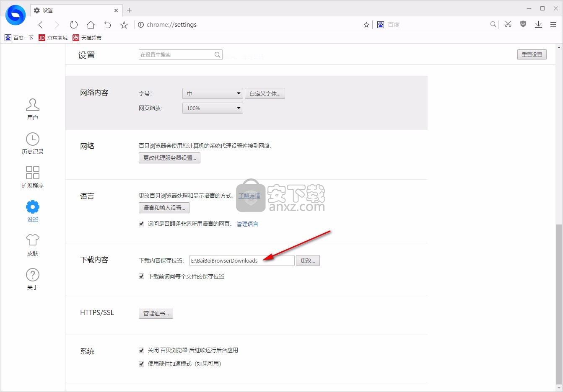
Task: Click the 下载内容 section heading
Action: pyautogui.click(x=94, y=260)
